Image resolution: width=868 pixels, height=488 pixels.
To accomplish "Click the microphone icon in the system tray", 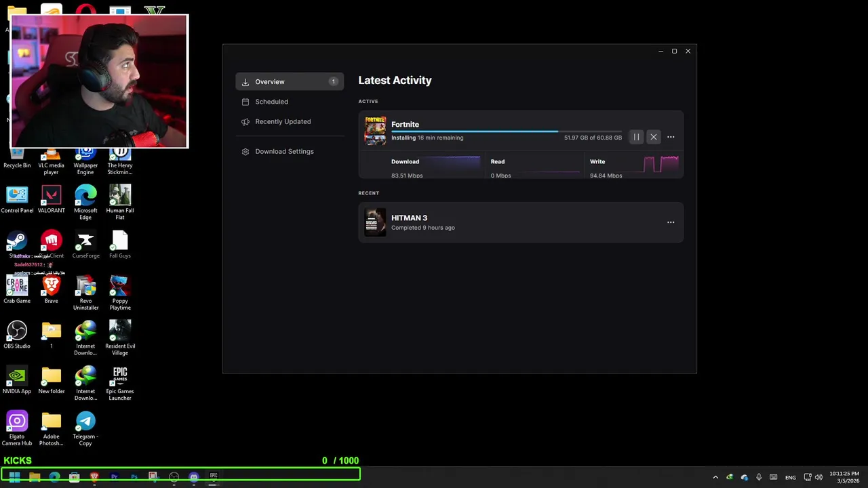I will (x=759, y=477).
